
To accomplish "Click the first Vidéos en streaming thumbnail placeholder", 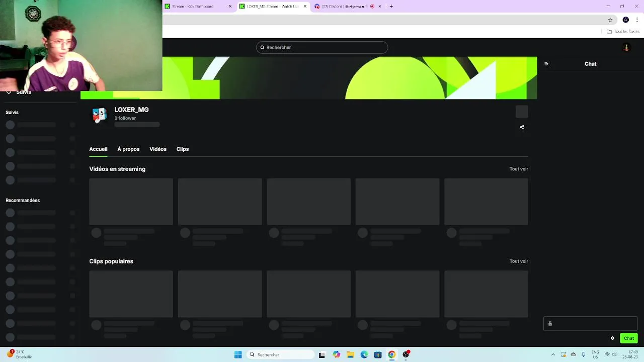I will coord(131,202).
